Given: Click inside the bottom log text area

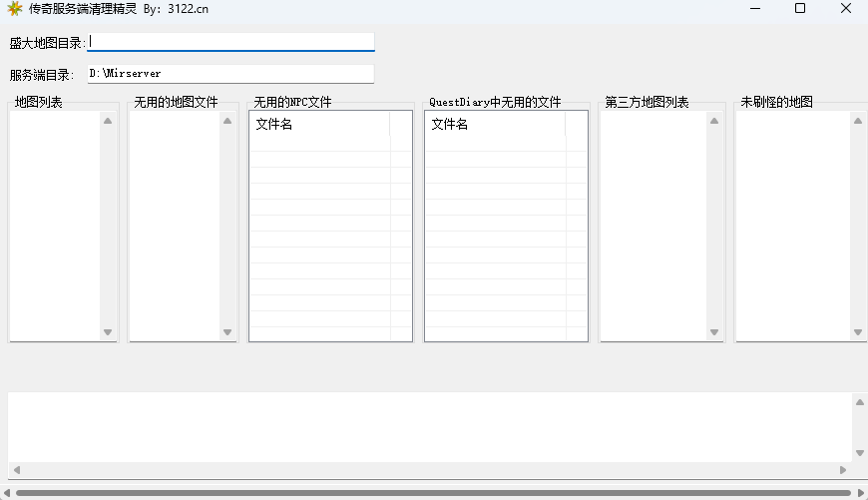Looking at the screenshot, I should coord(430,427).
